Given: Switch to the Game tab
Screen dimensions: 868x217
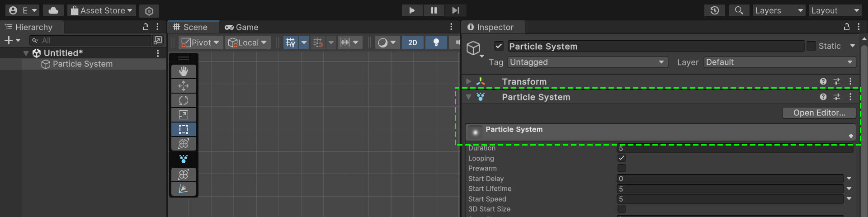Looking at the screenshot, I should 241,27.
